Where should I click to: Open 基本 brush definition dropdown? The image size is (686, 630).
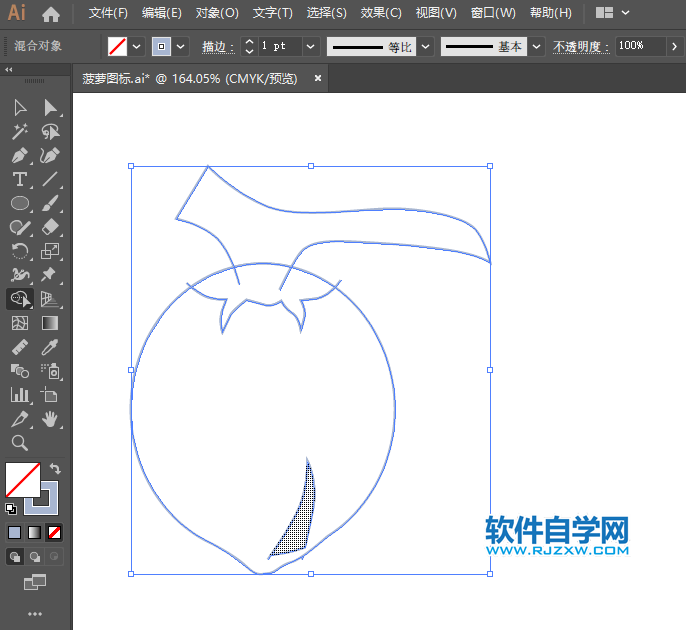(x=536, y=46)
